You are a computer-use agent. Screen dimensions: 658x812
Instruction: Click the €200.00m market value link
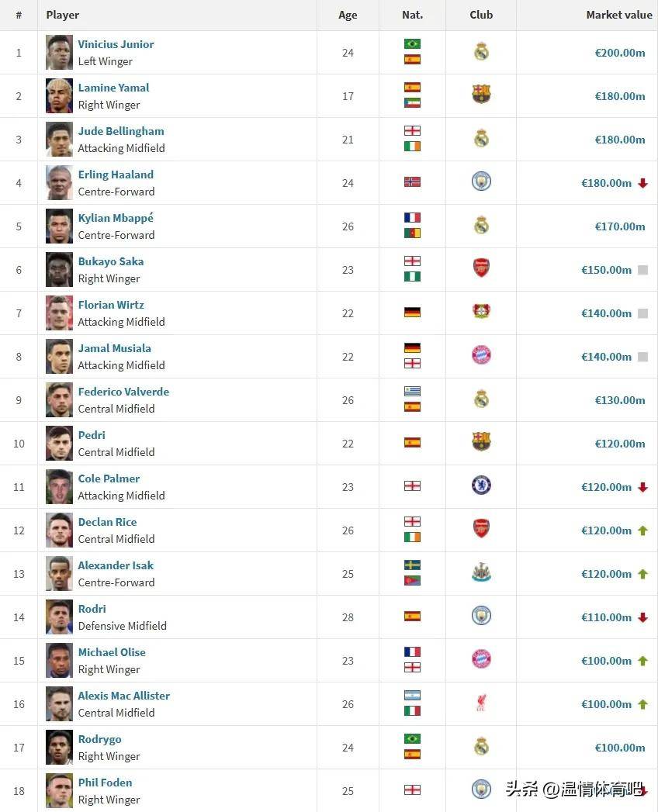[620, 53]
